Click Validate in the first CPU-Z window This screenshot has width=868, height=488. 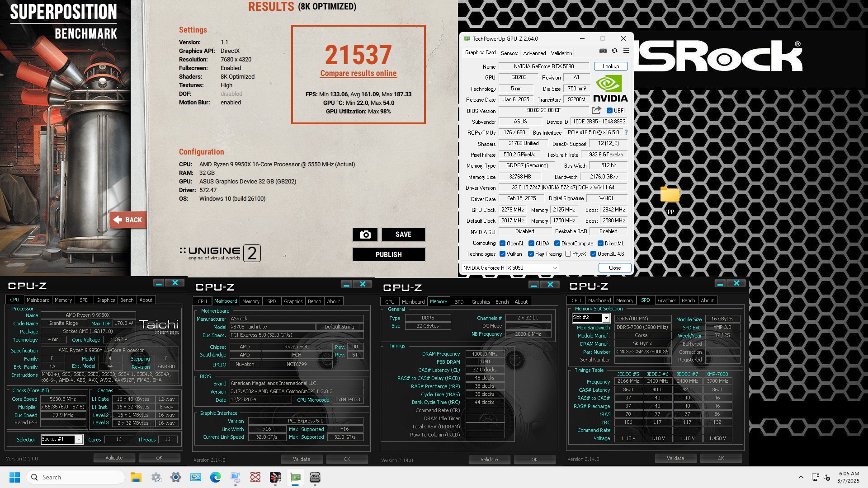[x=114, y=458]
